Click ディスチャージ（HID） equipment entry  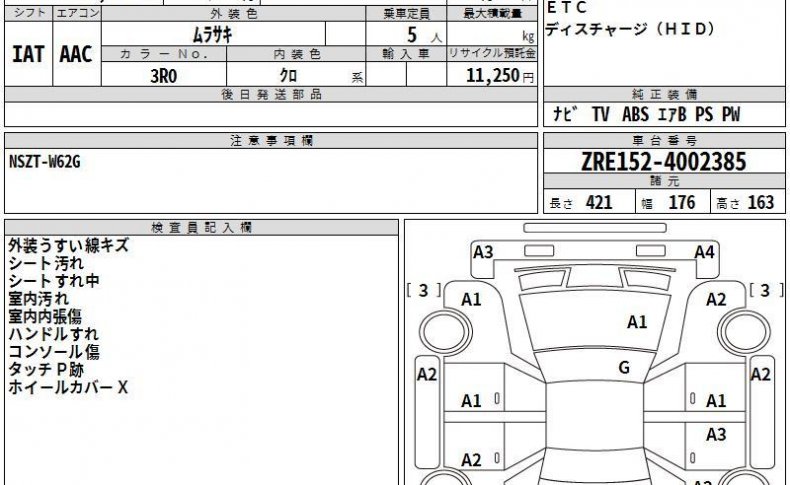[x=630, y=29]
